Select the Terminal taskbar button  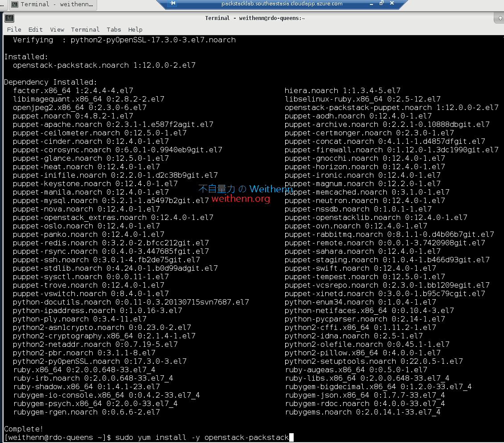click(x=53, y=4)
